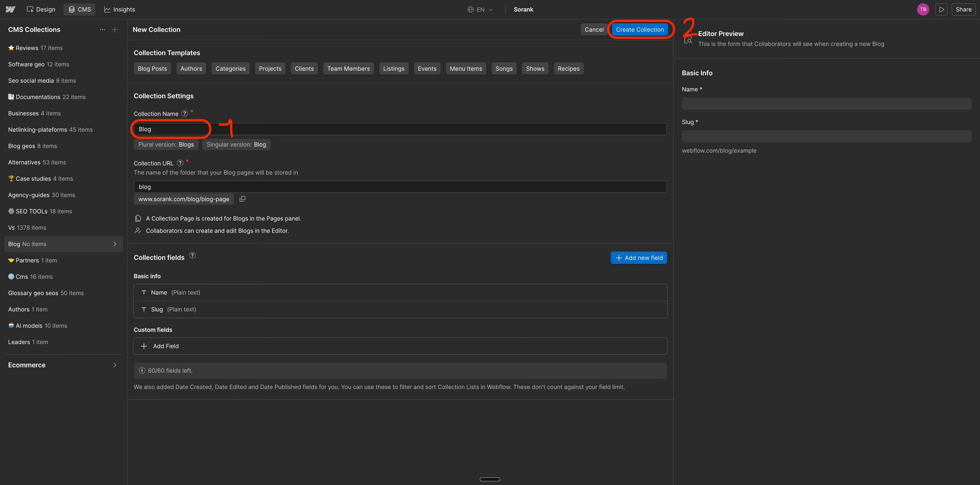Select the Team Members template
This screenshot has height=485, width=980.
pyautogui.click(x=348, y=68)
